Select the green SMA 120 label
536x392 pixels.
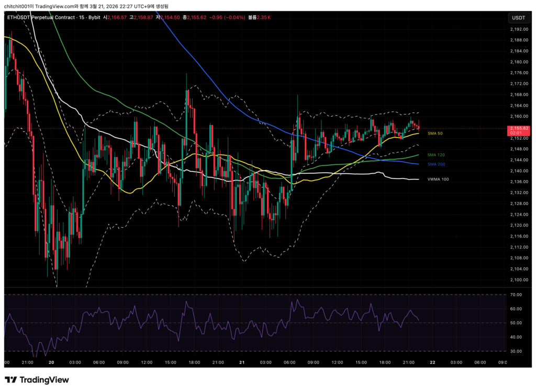click(436, 155)
